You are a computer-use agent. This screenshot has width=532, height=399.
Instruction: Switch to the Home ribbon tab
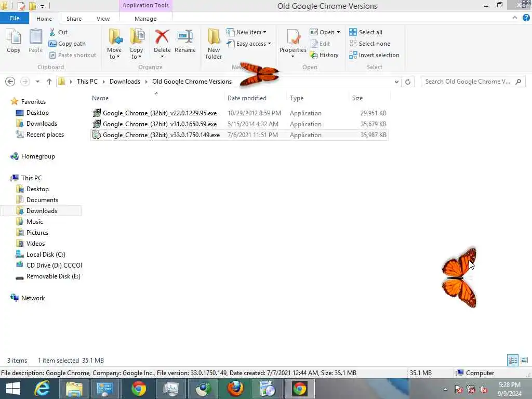point(44,19)
